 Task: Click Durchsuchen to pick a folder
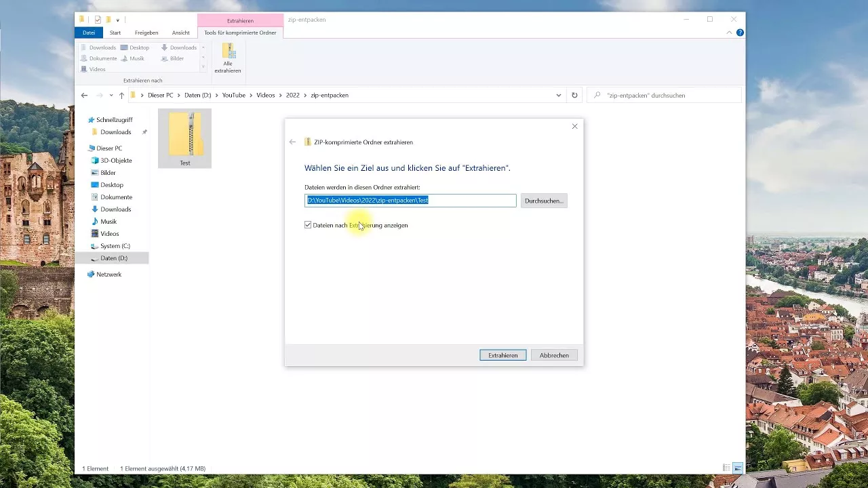coord(543,200)
